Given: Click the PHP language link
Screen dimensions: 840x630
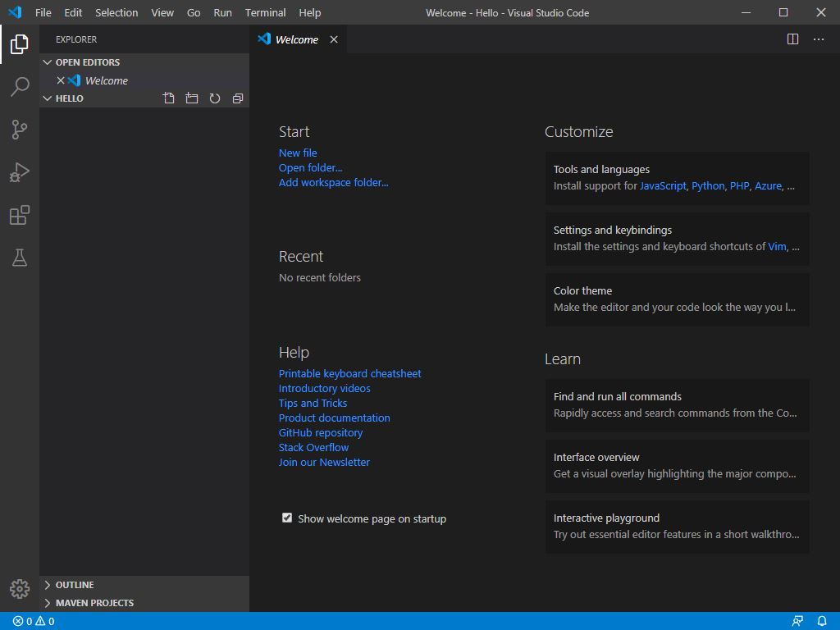Looking at the screenshot, I should (x=739, y=186).
